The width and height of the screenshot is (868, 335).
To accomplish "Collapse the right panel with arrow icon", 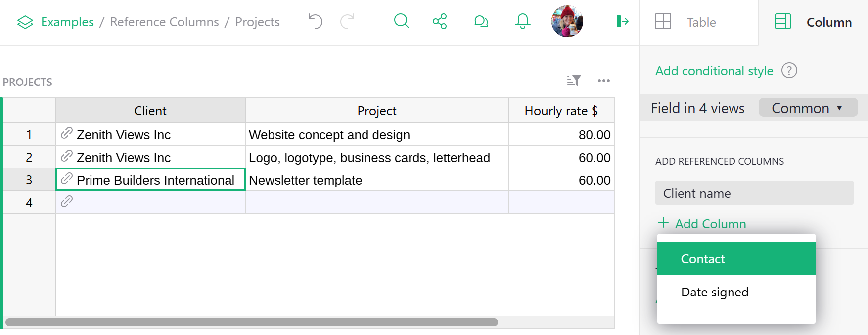I will tap(622, 21).
